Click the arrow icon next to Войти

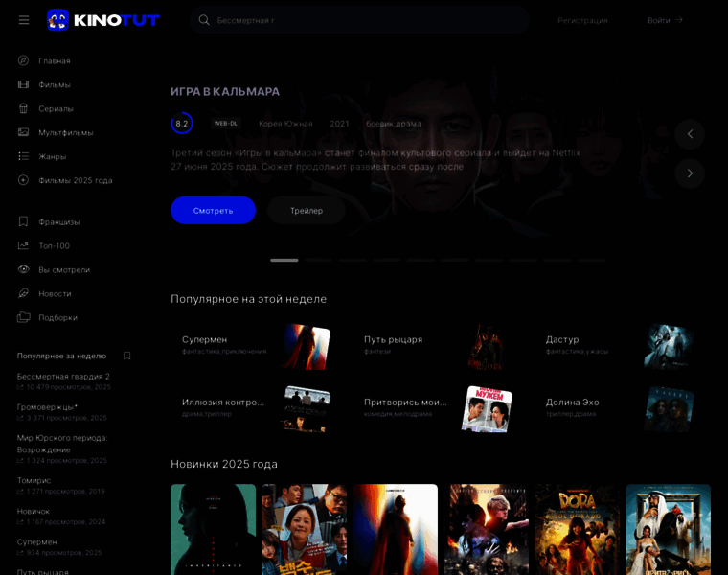coord(680,20)
